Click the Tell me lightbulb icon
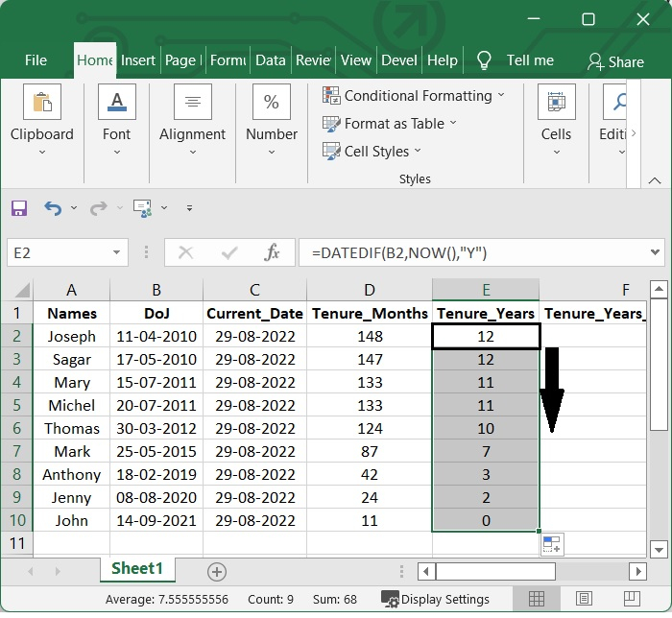Screen dimensions: 672x618 pyautogui.click(x=485, y=60)
